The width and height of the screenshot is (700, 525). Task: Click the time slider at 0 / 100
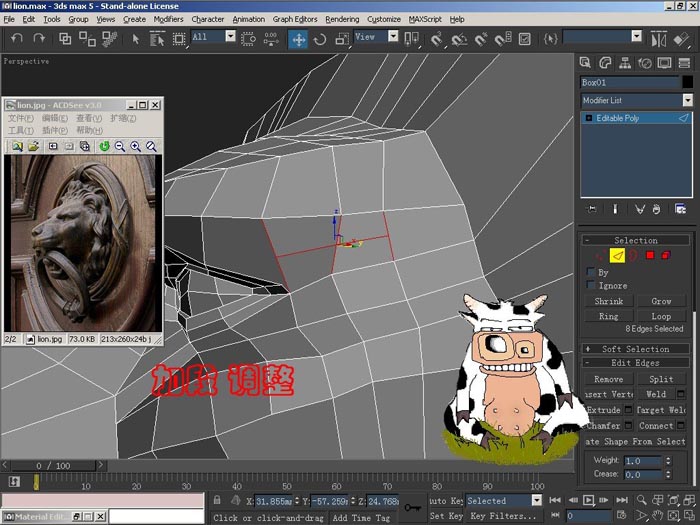[x=53, y=466]
